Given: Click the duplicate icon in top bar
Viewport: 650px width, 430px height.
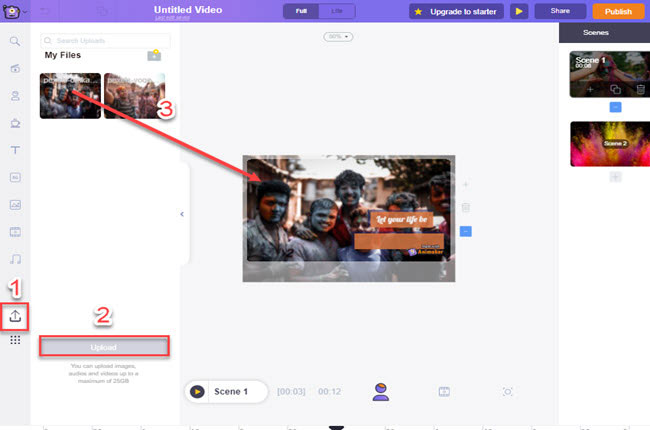Looking at the screenshot, I should click(x=102, y=11).
